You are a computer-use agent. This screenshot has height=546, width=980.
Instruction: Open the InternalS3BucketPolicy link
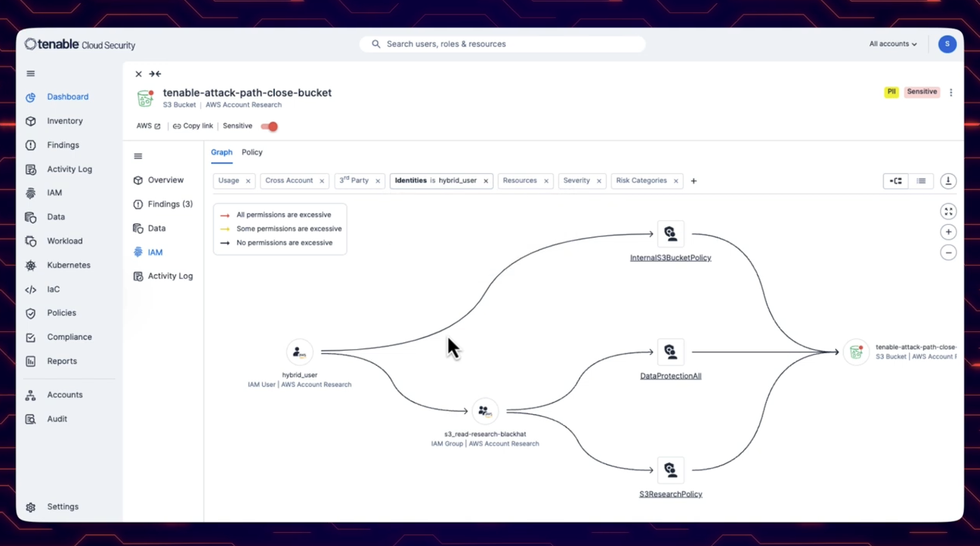click(x=670, y=258)
